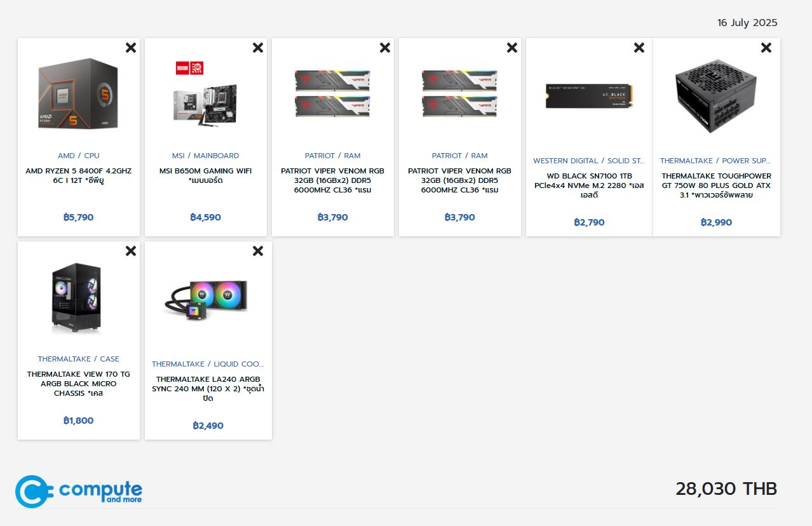The width and height of the screenshot is (812, 526).
Task: Open the Thermaltake / CASE category link
Action: 79,359
